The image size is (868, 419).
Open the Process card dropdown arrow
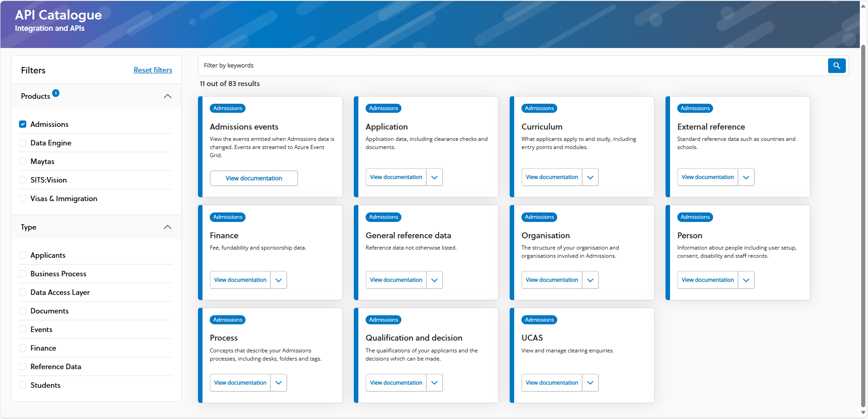279,383
